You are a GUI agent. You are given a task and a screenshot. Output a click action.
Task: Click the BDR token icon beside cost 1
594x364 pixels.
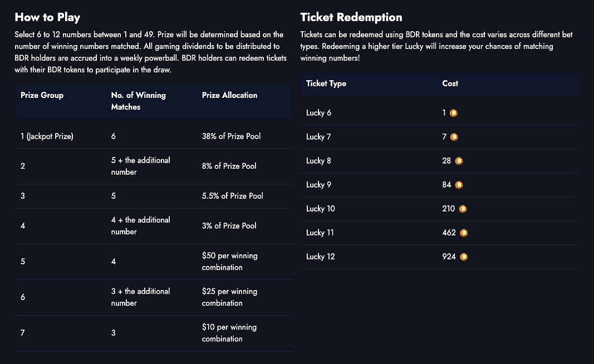coord(454,113)
